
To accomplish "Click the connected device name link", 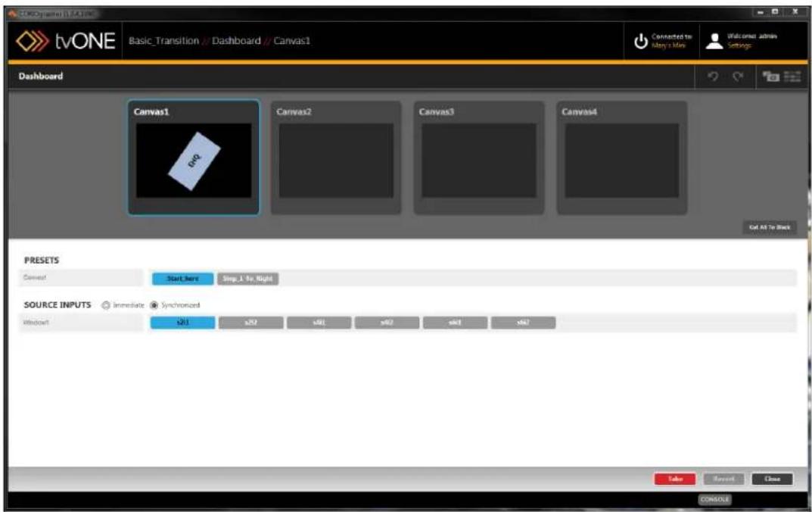I will coord(668,45).
